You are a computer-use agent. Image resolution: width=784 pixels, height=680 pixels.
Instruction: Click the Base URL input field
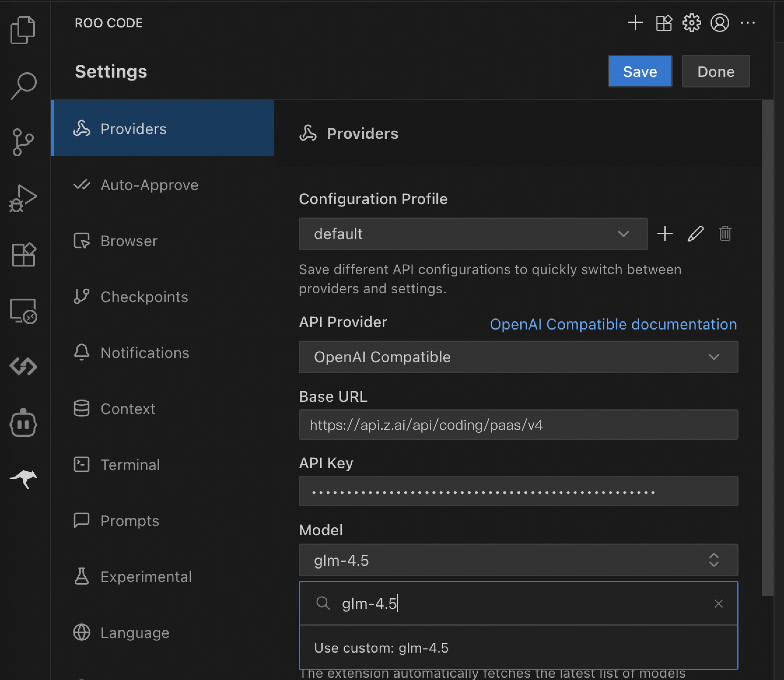tap(518, 425)
